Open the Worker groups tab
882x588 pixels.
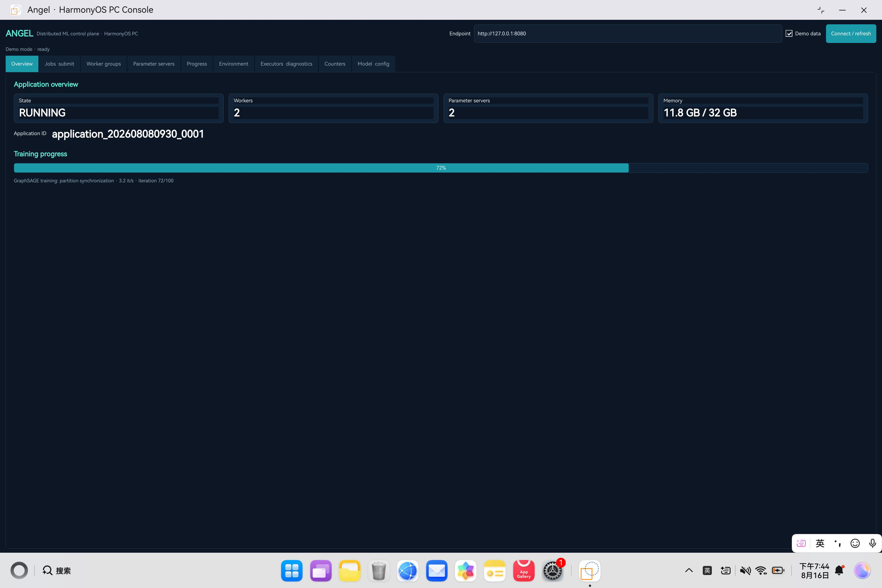103,64
